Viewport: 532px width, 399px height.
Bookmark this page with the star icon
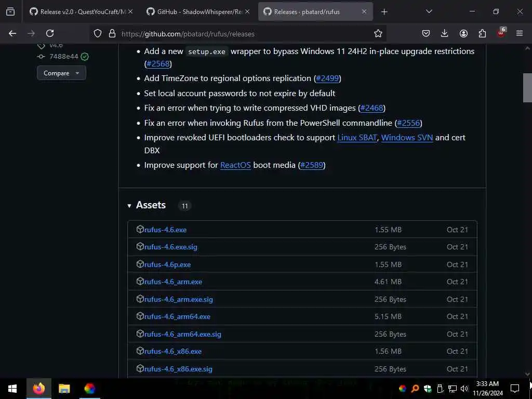coord(378,33)
